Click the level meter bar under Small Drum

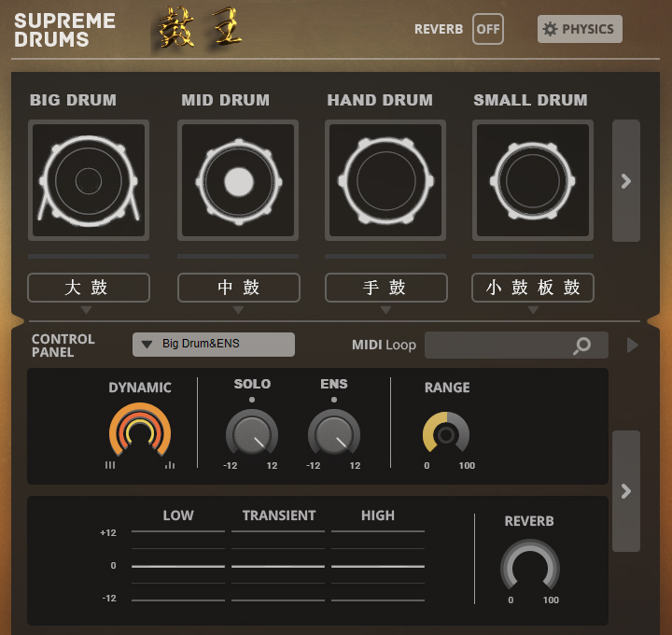533,257
